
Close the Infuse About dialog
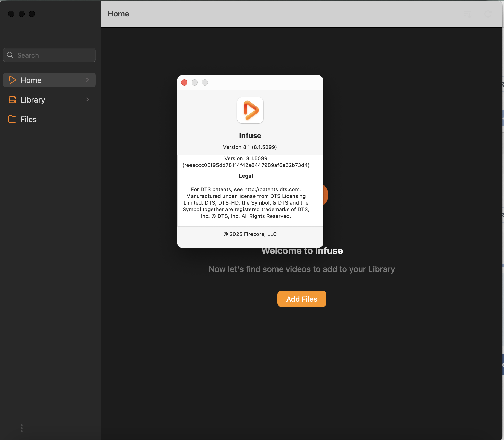[x=184, y=82]
